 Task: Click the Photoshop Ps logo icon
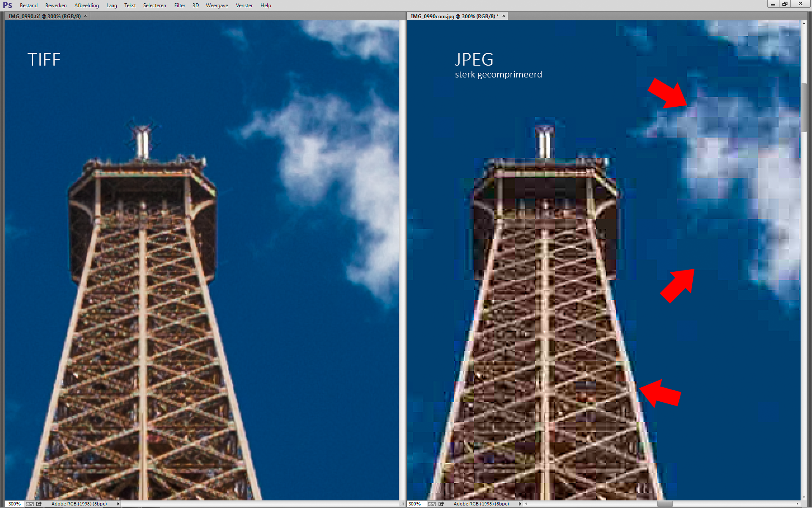pyautogui.click(x=7, y=5)
